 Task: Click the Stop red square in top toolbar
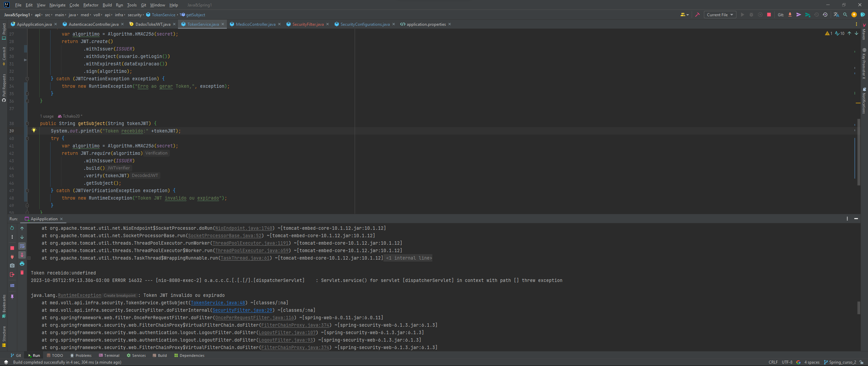769,15
